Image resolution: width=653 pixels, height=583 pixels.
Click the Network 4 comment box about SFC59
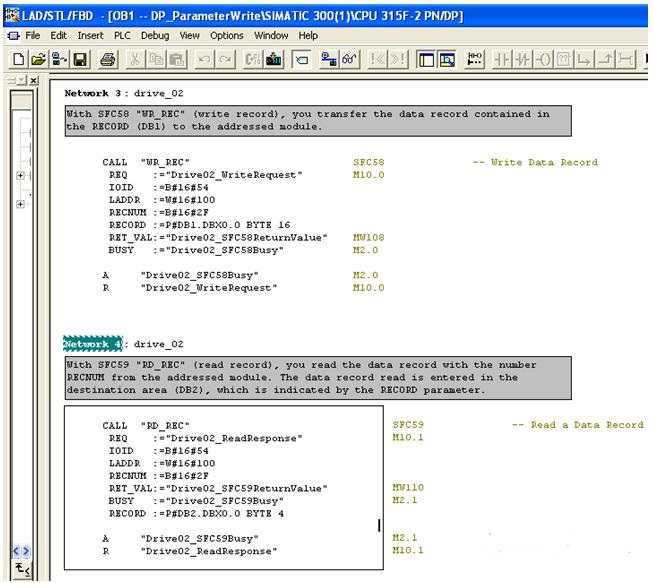coord(318,378)
